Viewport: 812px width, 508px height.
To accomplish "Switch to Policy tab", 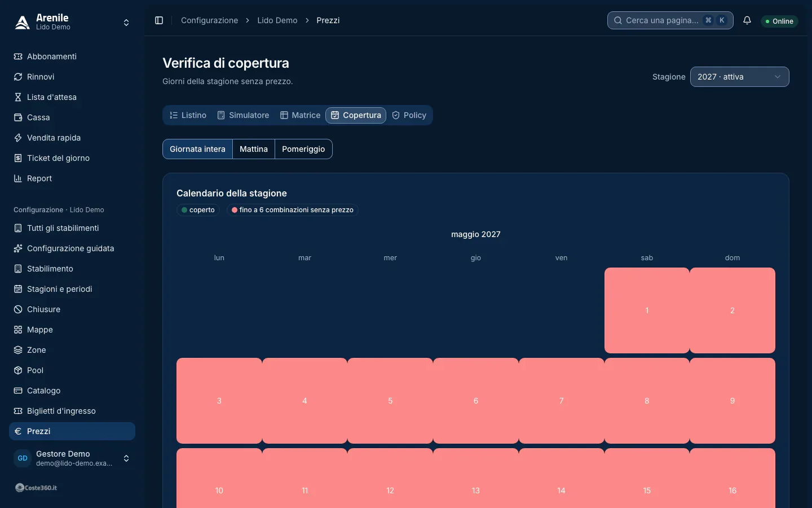I will tap(409, 115).
